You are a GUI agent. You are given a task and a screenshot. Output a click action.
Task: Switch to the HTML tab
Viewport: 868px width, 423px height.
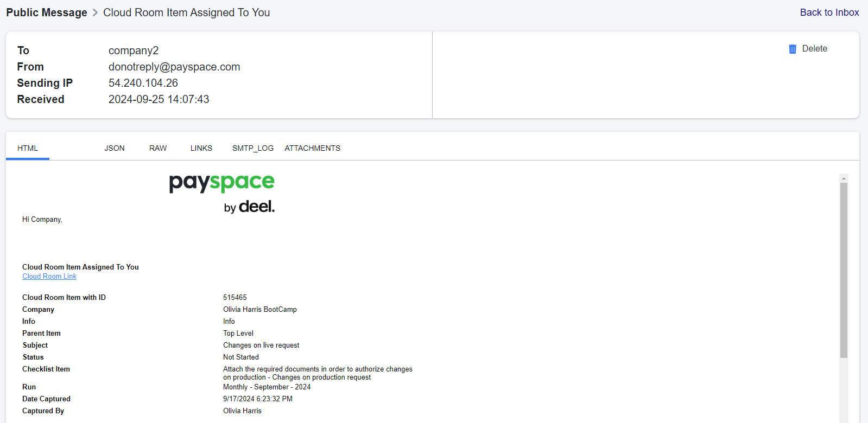pyautogui.click(x=28, y=148)
